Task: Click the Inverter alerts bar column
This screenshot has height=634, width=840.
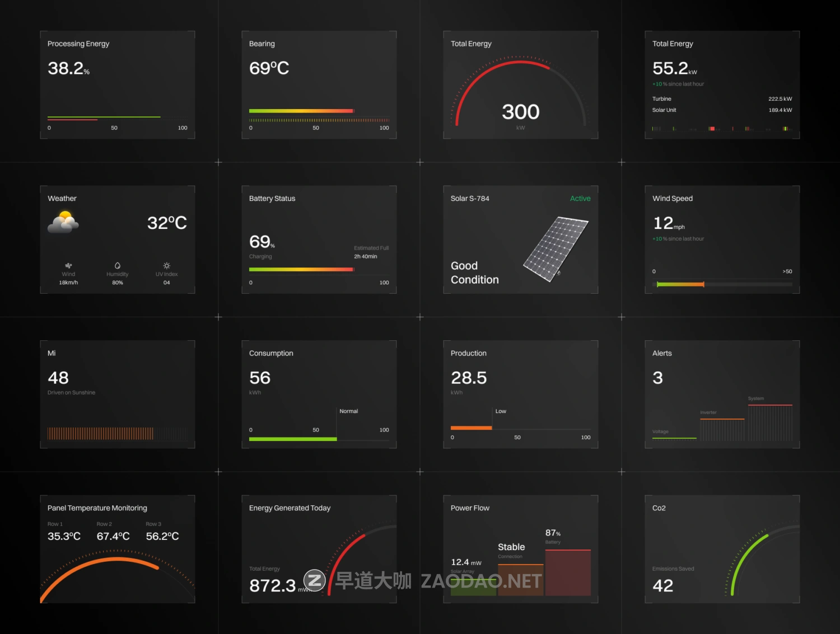Action: point(722,429)
